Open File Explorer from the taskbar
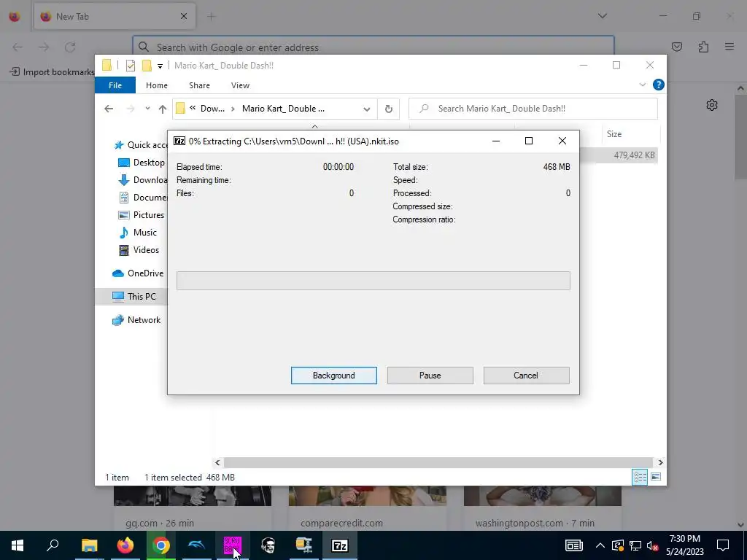Image resolution: width=747 pixels, height=560 pixels. point(89,545)
